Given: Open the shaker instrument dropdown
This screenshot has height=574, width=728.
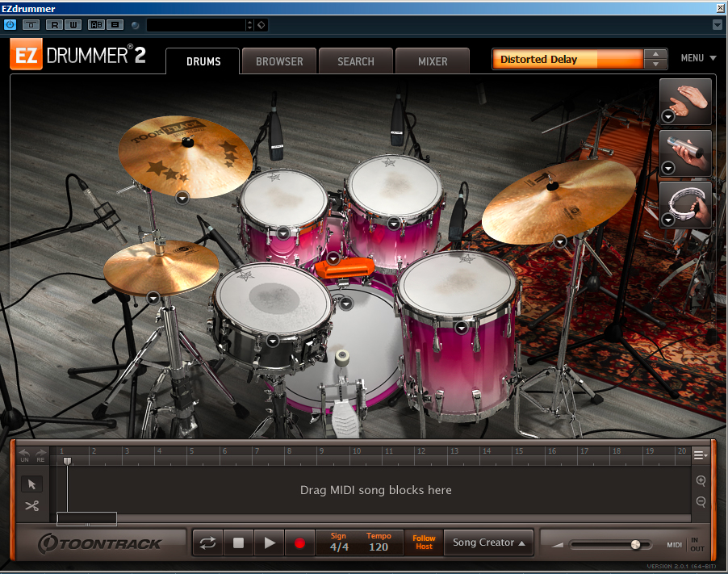Looking at the screenshot, I should pos(668,168).
